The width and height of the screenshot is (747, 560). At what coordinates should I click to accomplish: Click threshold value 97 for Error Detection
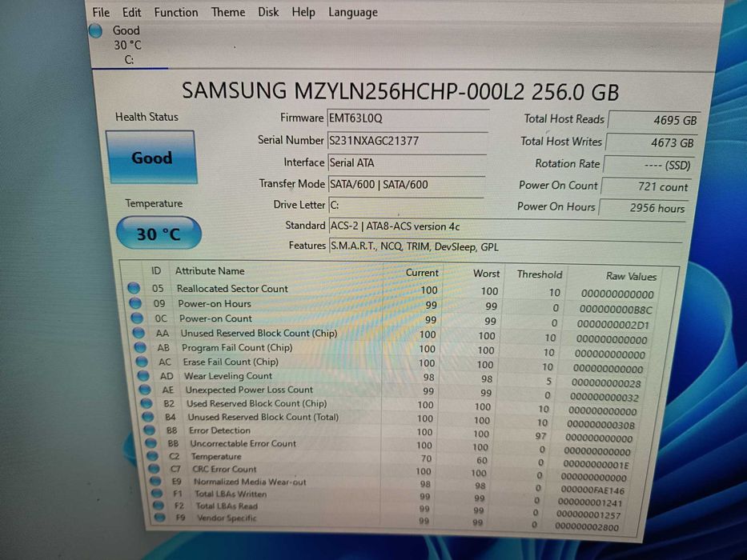[x=540, y=435]
